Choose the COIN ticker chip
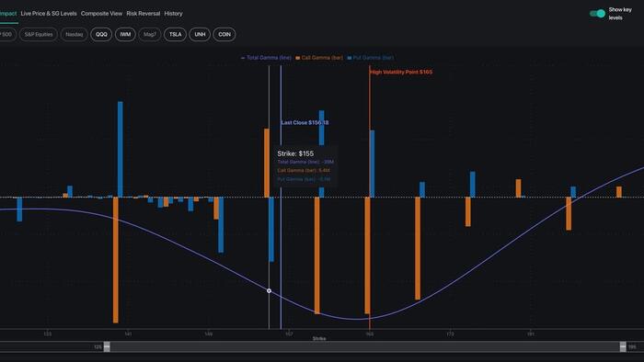The height and width of the screenshot is (362, 644). pyautogui.click(x=224, y=34)
